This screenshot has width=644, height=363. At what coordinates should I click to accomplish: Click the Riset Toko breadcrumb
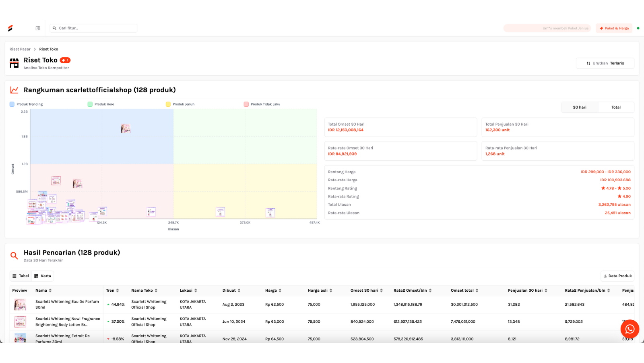point(49,49)
